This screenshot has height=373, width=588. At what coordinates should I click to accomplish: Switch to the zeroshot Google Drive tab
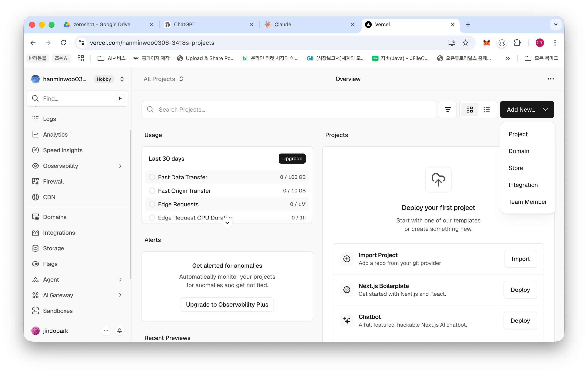pos(108,25)
